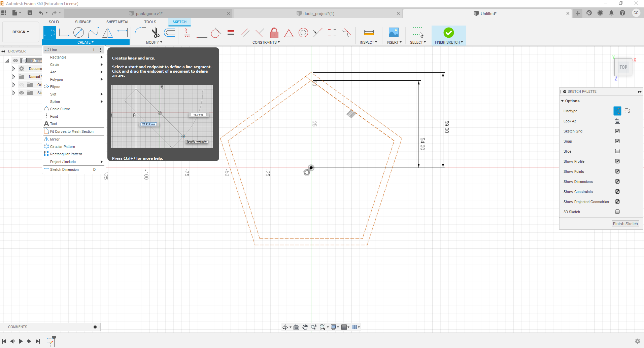
Task: Click the Fix/Unfix lock constraint icon
Action: tap(274, 33)
